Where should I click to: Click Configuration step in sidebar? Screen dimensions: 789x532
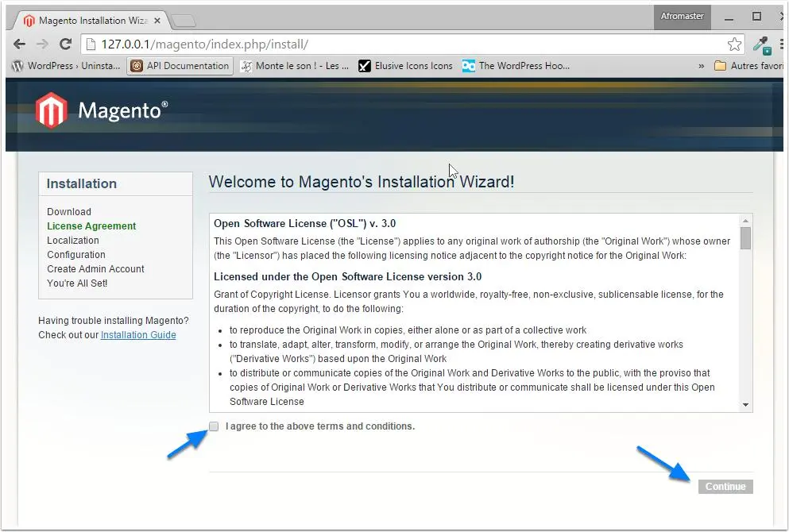(76, 254)
